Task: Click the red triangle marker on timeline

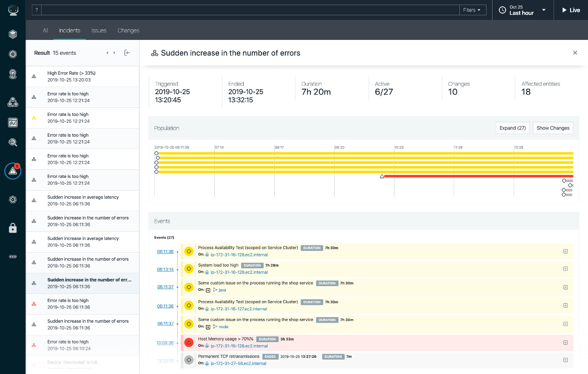Action: click(x=382, y=176)
